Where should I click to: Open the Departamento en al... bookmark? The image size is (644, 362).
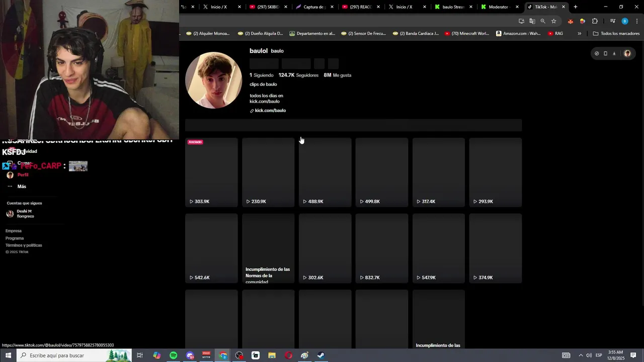(312, 34)
